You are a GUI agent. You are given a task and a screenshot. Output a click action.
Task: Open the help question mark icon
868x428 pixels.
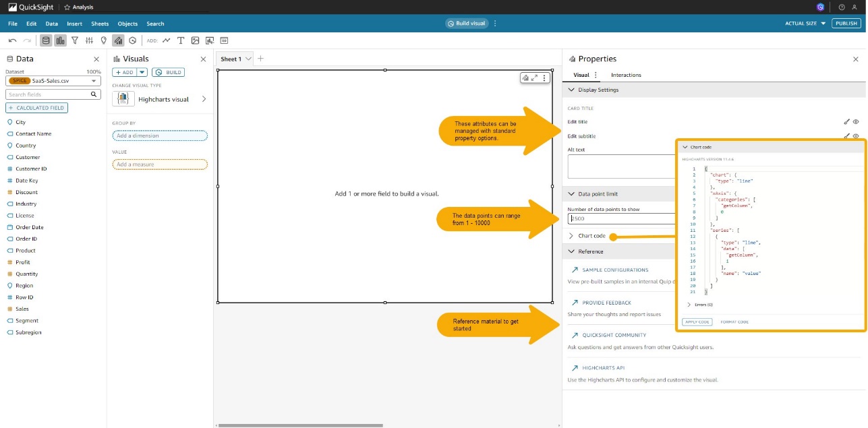point(842,7)
